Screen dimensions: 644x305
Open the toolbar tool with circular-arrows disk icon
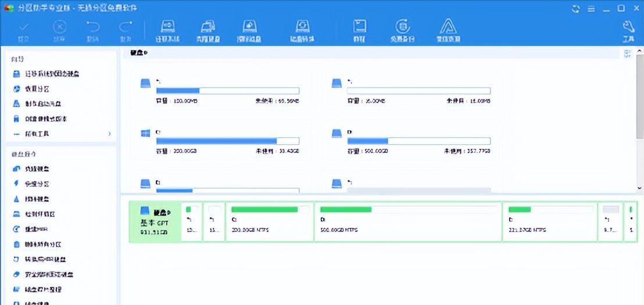click(x=302, y=31)
